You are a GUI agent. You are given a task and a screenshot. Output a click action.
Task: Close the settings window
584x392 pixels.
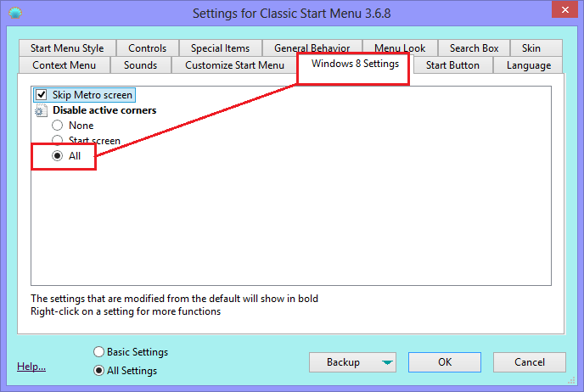pos(564,9)
